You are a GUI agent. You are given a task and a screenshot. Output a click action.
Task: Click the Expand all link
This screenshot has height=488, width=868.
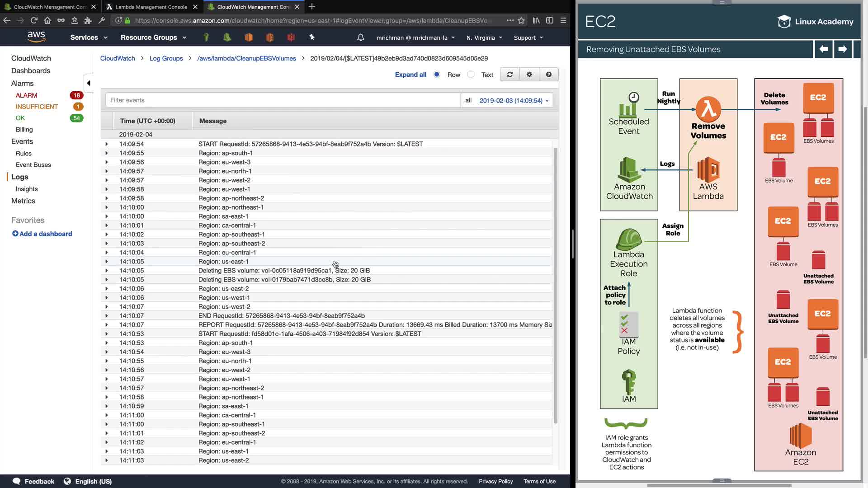pyautogui.click(x=410, y=75)
